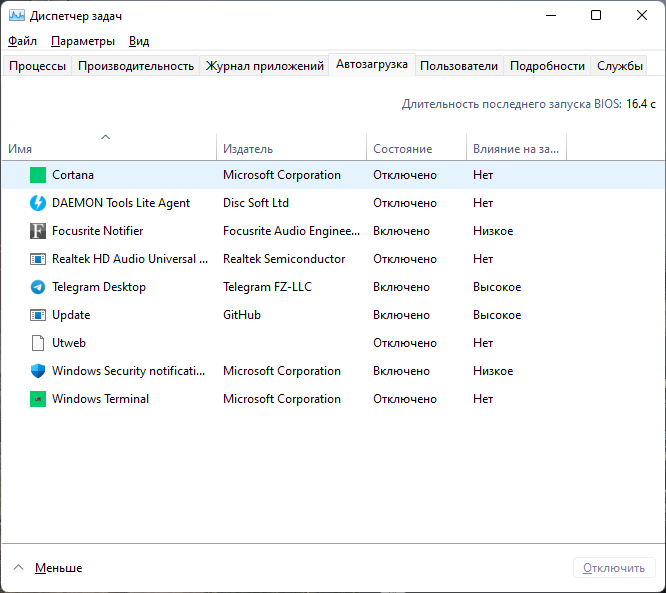Click Microsoft Corporation in the Cortana row
The image size is (666, 593).
[x=282, y=175]
